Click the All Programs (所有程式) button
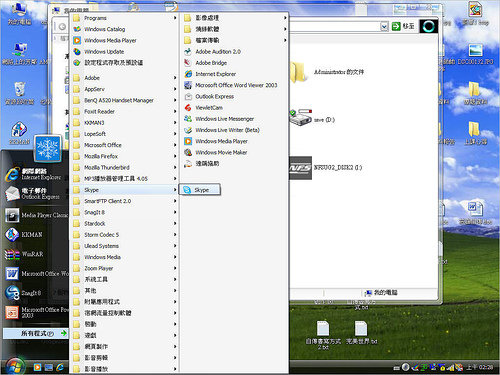 point(35,333)
